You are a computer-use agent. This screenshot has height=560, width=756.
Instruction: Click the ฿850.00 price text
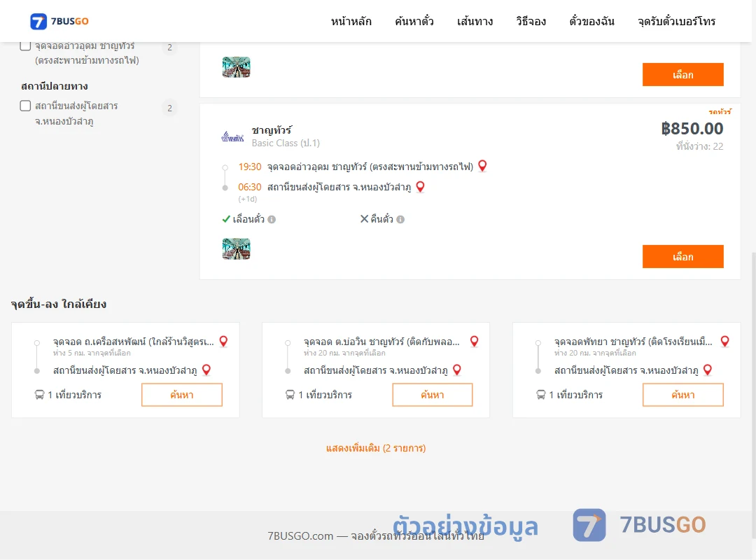pos(692,129)
